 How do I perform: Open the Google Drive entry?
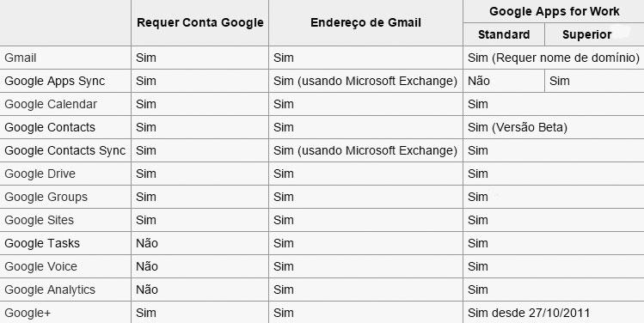tap(40, 174)
